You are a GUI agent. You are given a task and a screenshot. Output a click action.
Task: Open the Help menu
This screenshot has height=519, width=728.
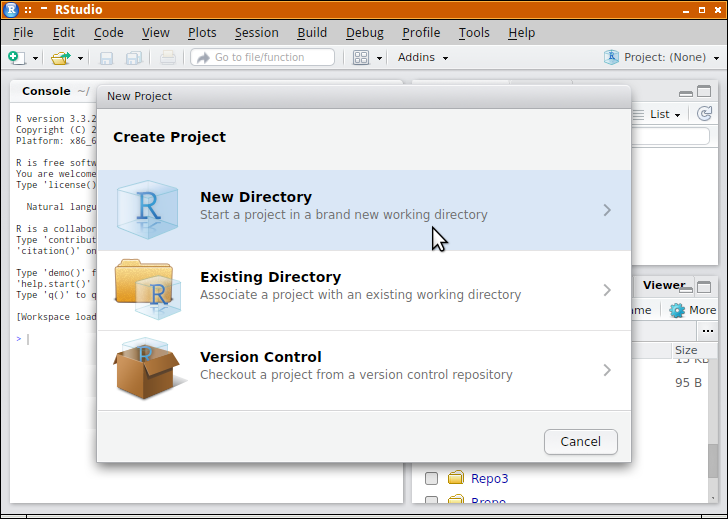[x=521, y=33]
